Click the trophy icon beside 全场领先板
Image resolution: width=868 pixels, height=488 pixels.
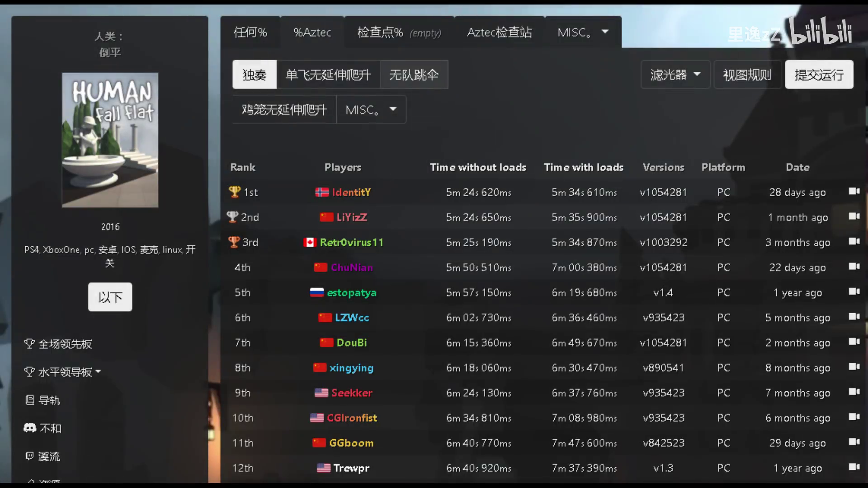pos(29,344)
